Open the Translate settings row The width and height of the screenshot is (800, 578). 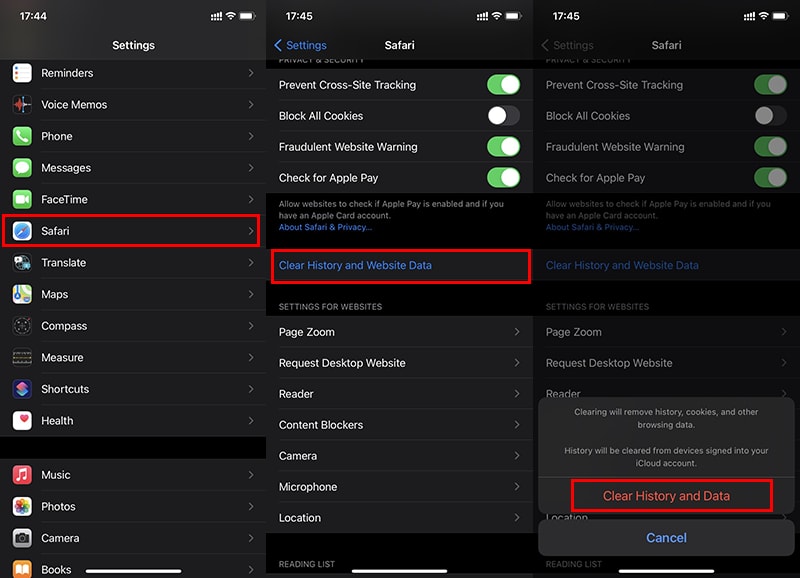133,263
